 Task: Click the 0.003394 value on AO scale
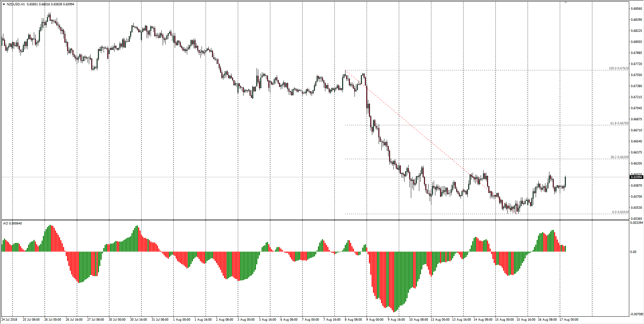point(636,223)
